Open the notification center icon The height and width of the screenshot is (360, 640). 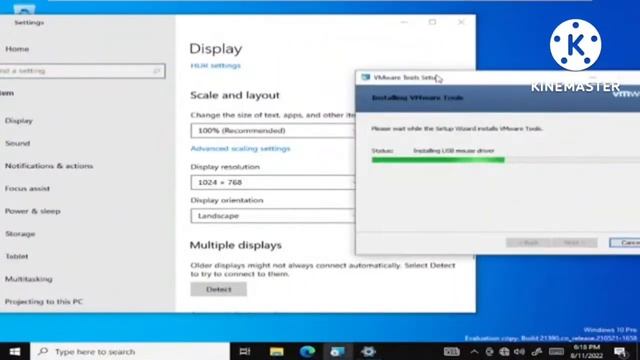click(x=620, y=351)
